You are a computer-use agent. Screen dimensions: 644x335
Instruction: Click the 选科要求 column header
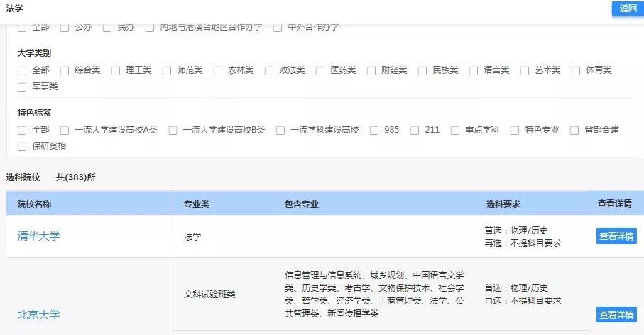[503, 204]
